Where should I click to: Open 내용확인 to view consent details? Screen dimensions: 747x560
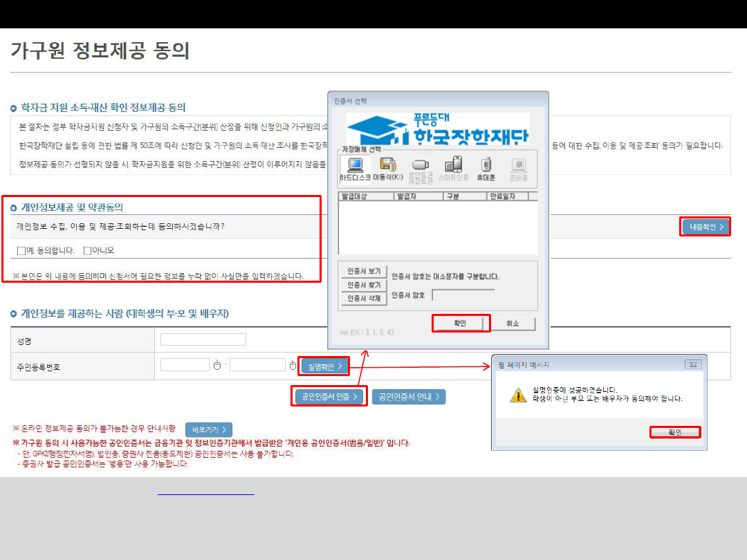(x=705, y=227)
